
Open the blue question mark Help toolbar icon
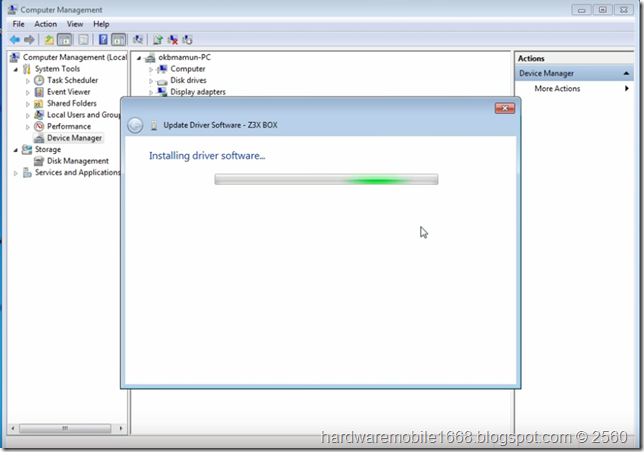click(103, 40)
